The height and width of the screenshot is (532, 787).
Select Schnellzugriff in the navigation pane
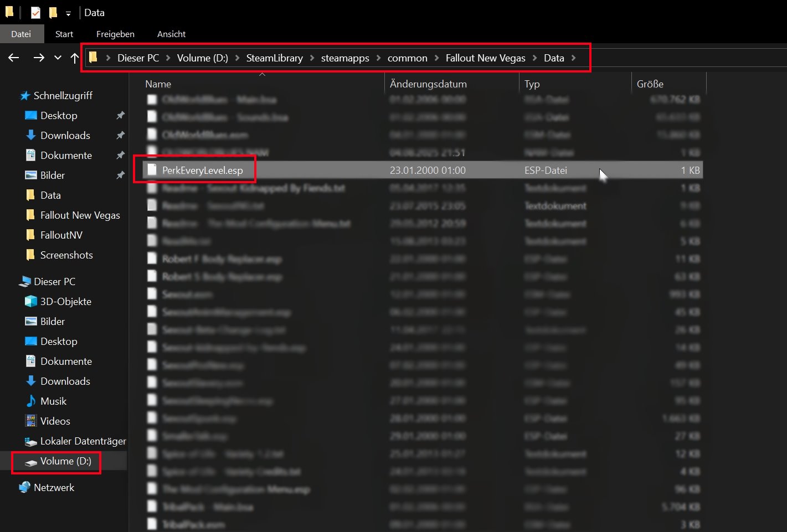point(63,96)
